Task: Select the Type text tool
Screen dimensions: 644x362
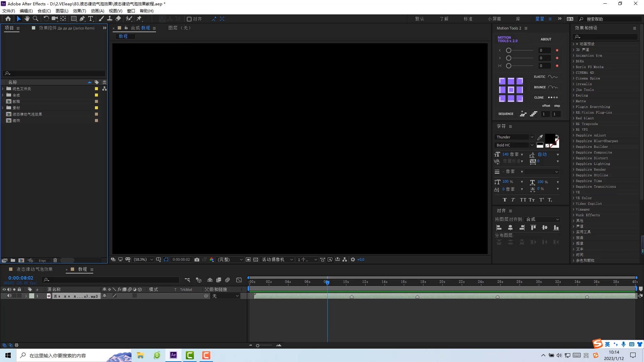Action: [x=91, y=19]
